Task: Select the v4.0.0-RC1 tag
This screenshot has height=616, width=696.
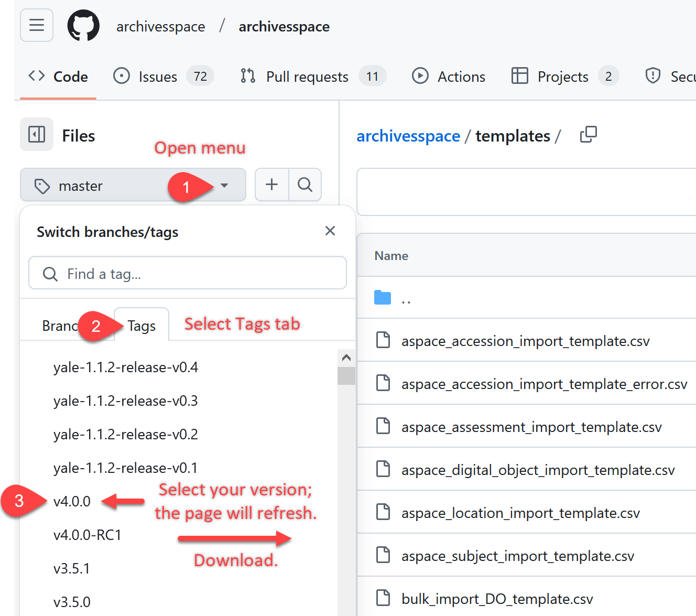Action: point(87,535)
